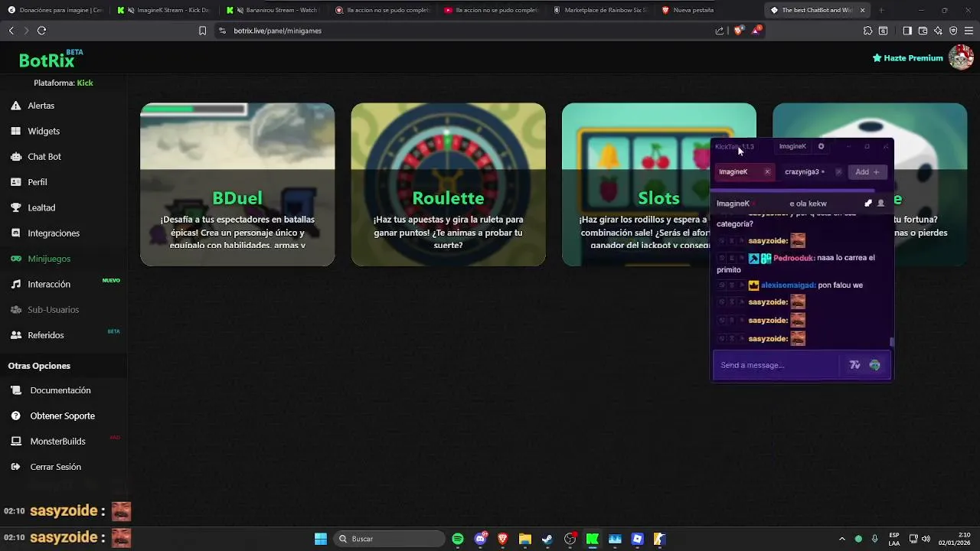Open Integraciones in the sidebar
980x551 pixels.
tap(54, 233)
